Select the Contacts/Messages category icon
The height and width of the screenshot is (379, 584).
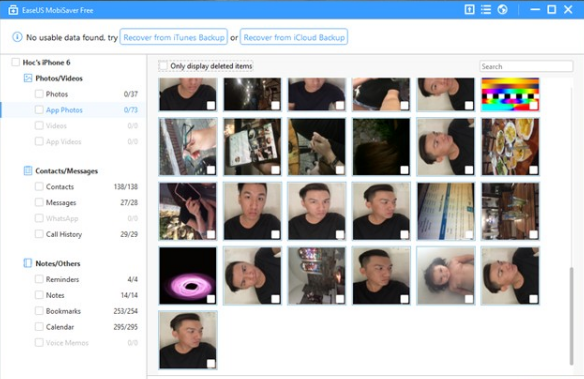(28, 171)
